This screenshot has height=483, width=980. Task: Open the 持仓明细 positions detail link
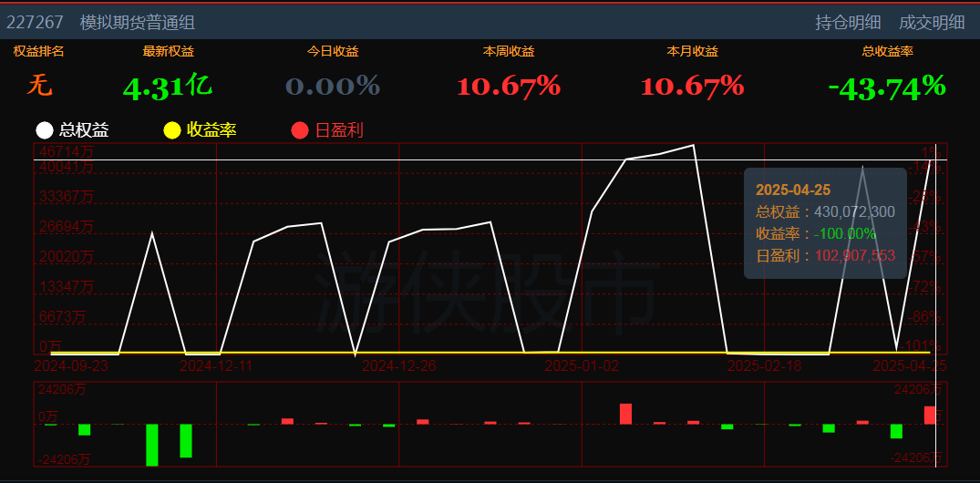point(848,23)
